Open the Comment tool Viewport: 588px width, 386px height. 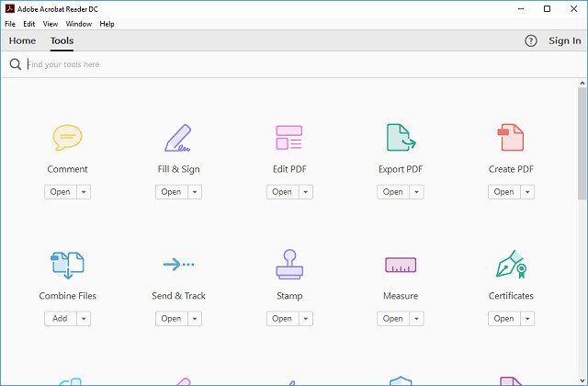61,192
